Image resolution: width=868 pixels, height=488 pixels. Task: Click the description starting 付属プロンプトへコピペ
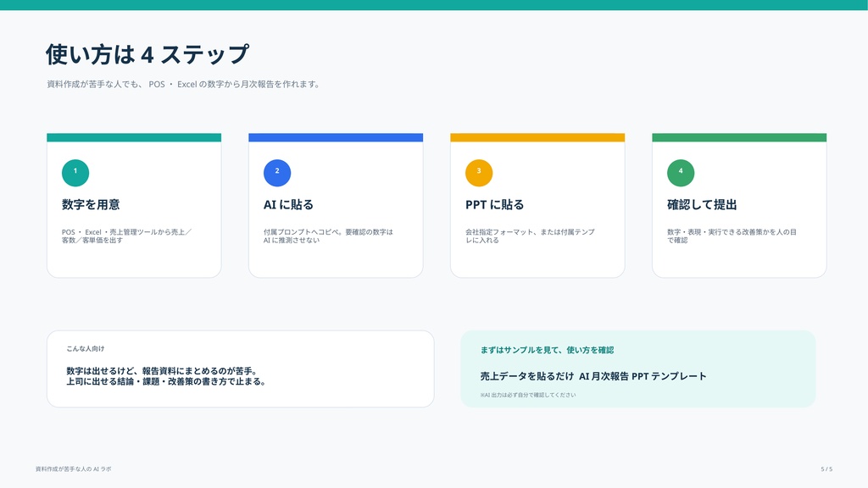pos(328,236)
